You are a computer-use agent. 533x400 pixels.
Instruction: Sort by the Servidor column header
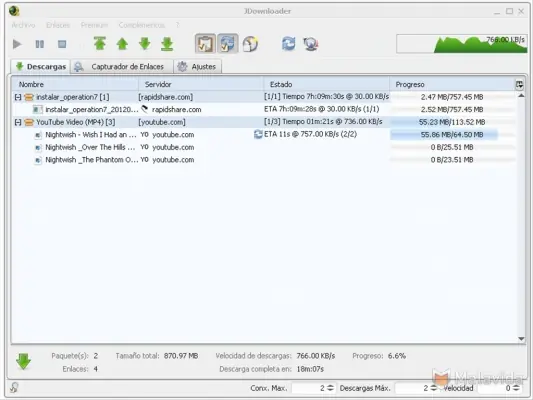(201, 84)
